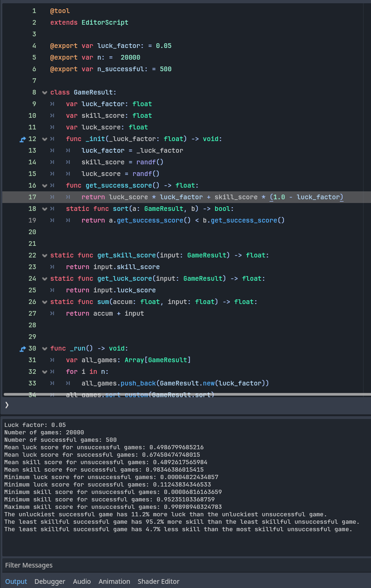Click the 500 value on line 6
The height and width of the screenshot is (588, 371).
166,69
